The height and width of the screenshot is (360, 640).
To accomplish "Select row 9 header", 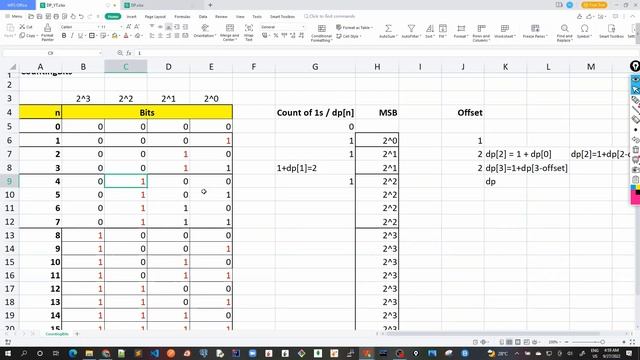I will 9,181.
